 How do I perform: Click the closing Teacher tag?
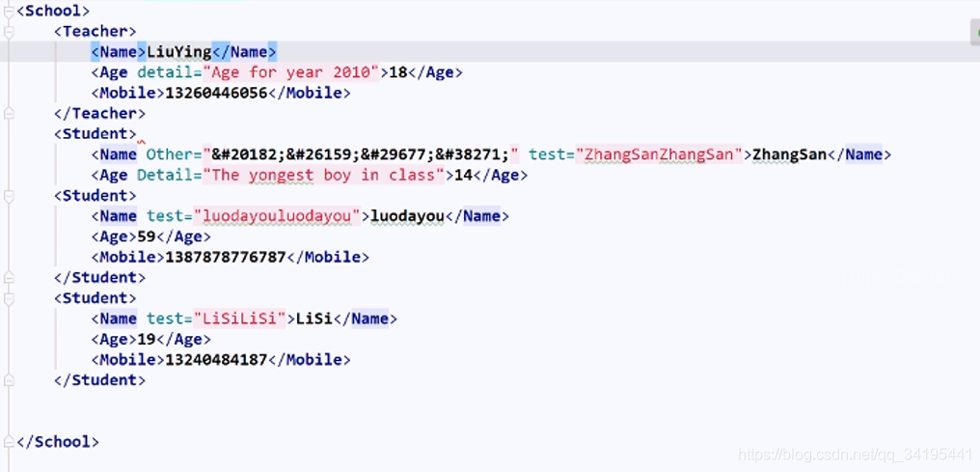(x=100, y=113)
